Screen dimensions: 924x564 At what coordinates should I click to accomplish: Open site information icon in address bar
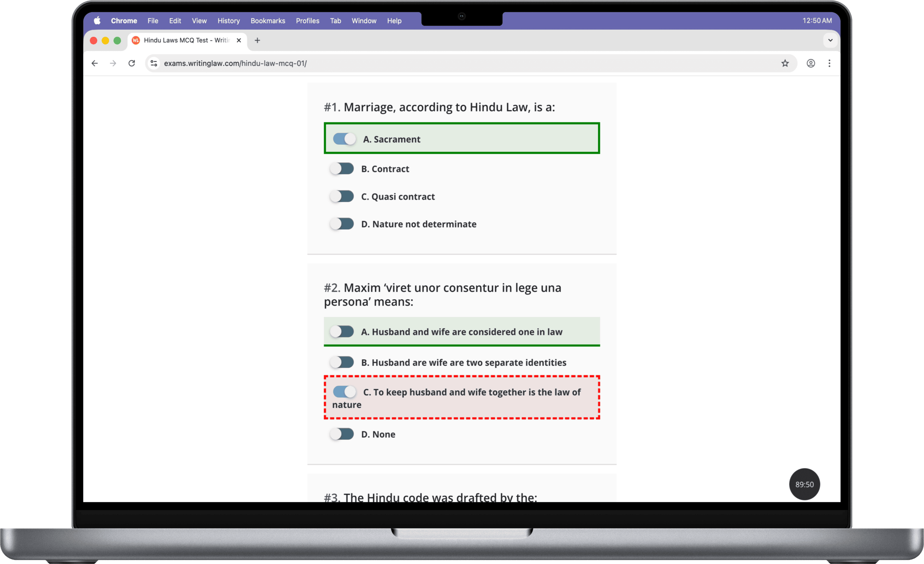[154, 63]
